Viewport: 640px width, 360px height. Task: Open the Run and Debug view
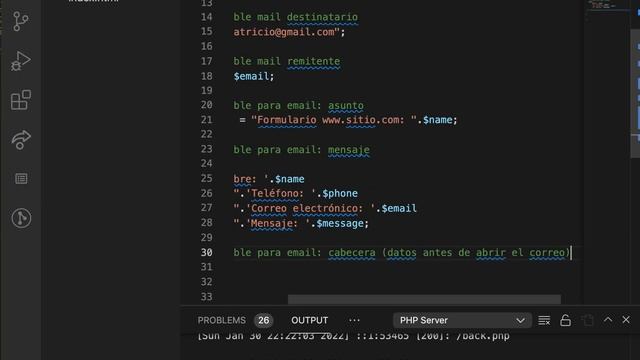[x=20, y=61]
